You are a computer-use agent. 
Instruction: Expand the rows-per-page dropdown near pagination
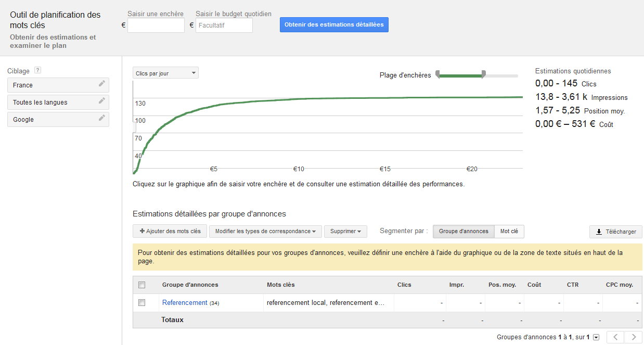(596, 337)
